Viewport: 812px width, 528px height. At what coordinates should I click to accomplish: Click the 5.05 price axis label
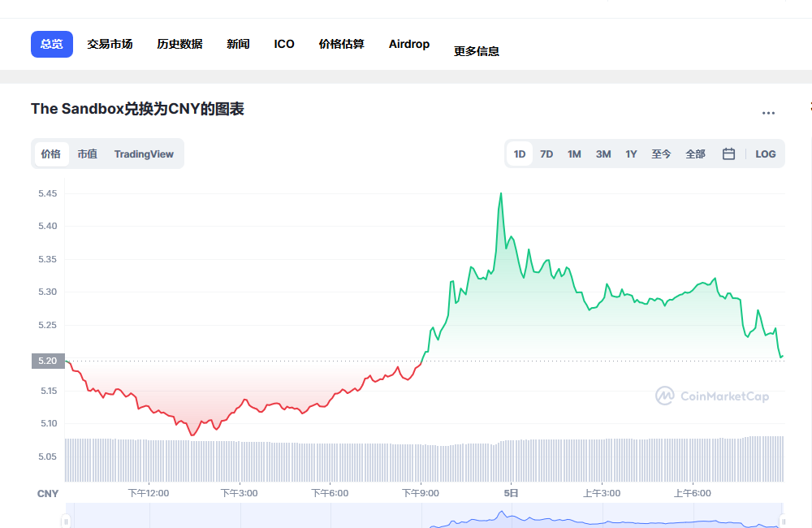click(48, 457)
